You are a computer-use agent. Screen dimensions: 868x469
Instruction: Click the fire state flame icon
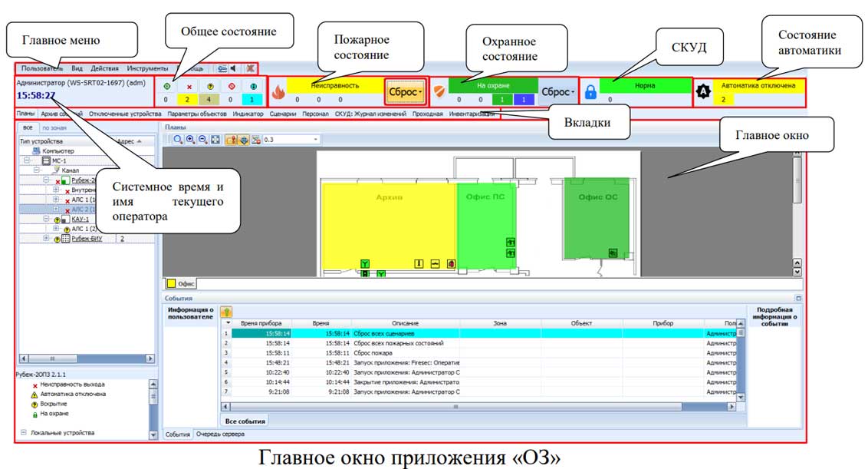[278, 91]
